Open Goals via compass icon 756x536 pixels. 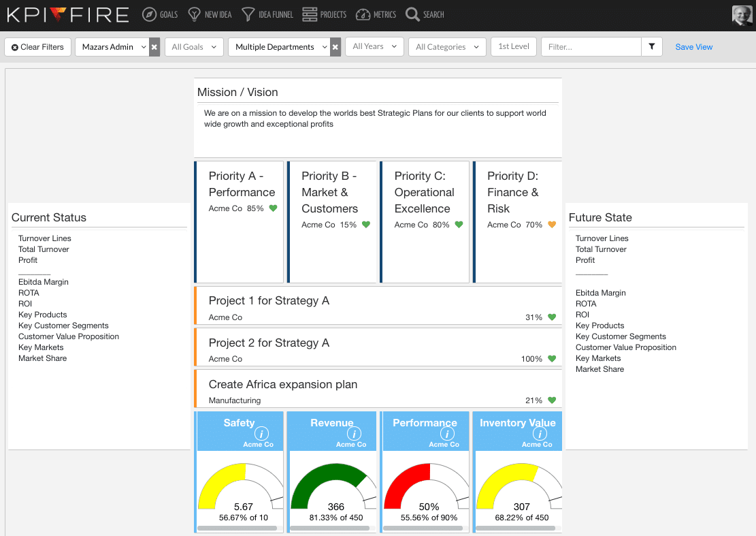pyautogui.click(x=149, y=14)
